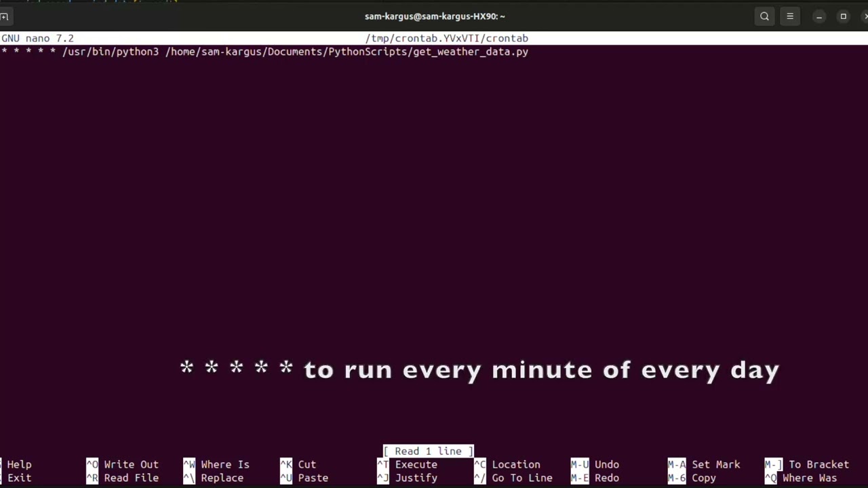
Task: Click the 'Read 1 line' status message
Action: pos(428,451)
